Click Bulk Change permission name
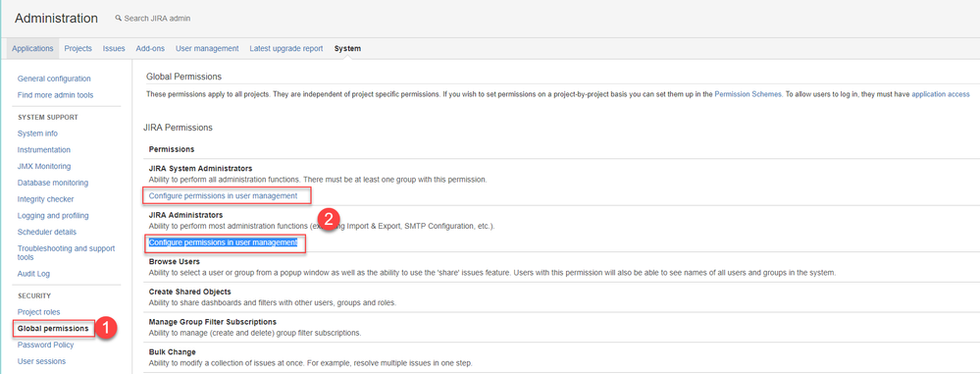Image resolution: width=980 pixels, height=374 pixels. 173,351
